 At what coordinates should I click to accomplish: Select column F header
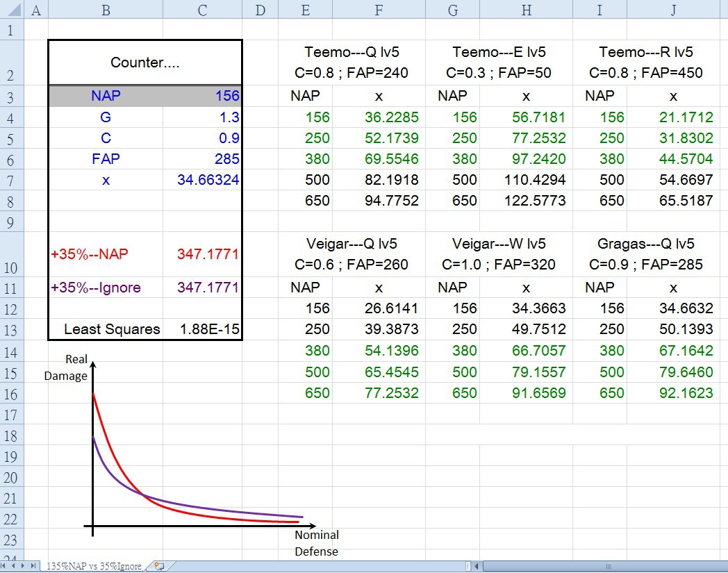tap(379, 10)
